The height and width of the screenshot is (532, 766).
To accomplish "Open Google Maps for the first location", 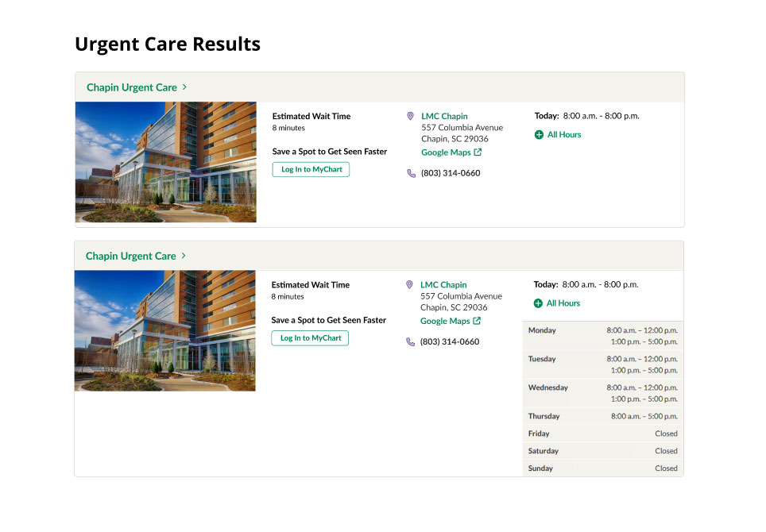I will 446,152.
